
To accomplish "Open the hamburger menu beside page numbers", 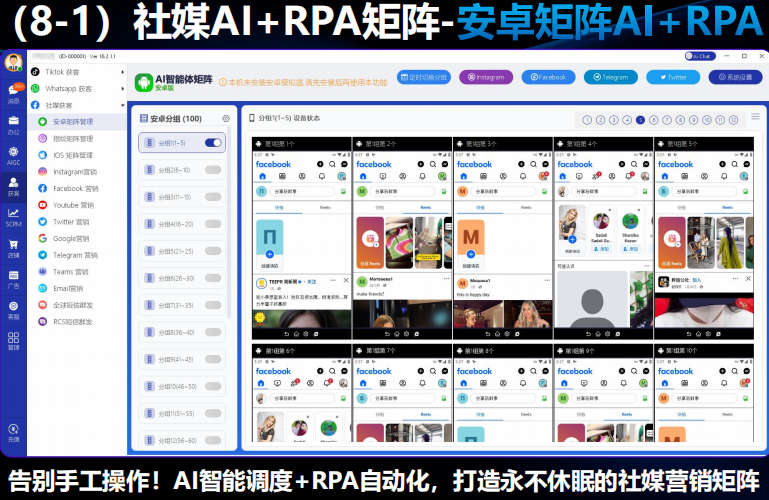I will click(755, 117).
